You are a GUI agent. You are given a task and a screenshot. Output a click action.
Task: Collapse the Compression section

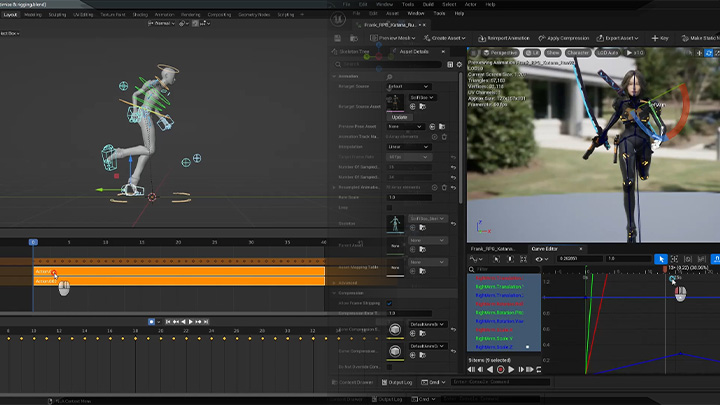point(334,293)
